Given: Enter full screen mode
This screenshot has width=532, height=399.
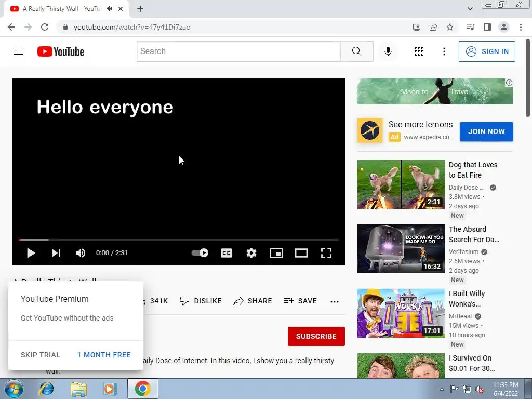Looking at the screenshot, I should 326,253.
